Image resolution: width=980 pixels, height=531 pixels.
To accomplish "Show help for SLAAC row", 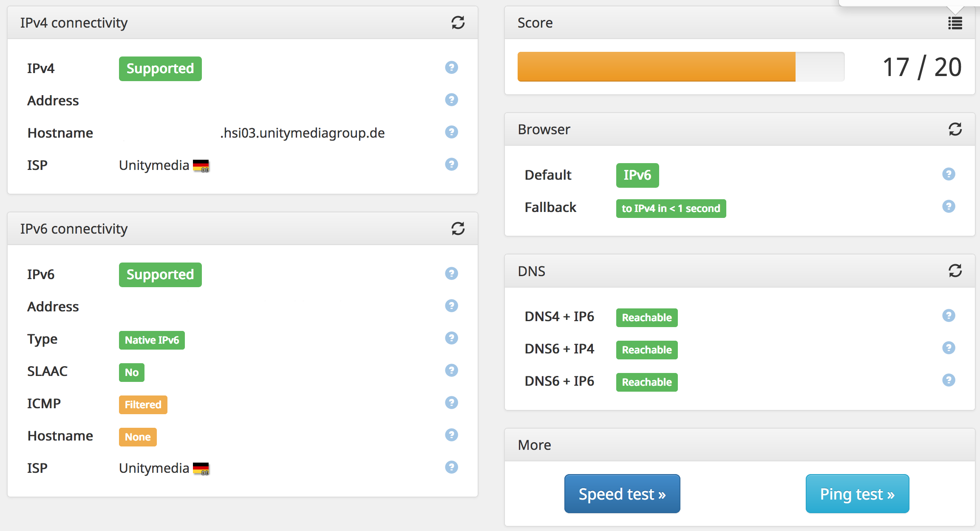I will click(451, 370).
